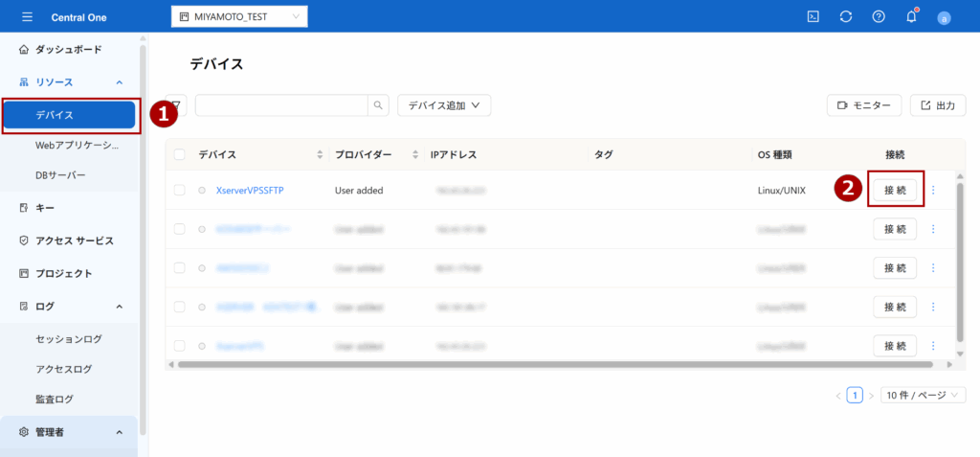Expand the デバイス追加 dropdown
The image size is (980, 457).
444,105
